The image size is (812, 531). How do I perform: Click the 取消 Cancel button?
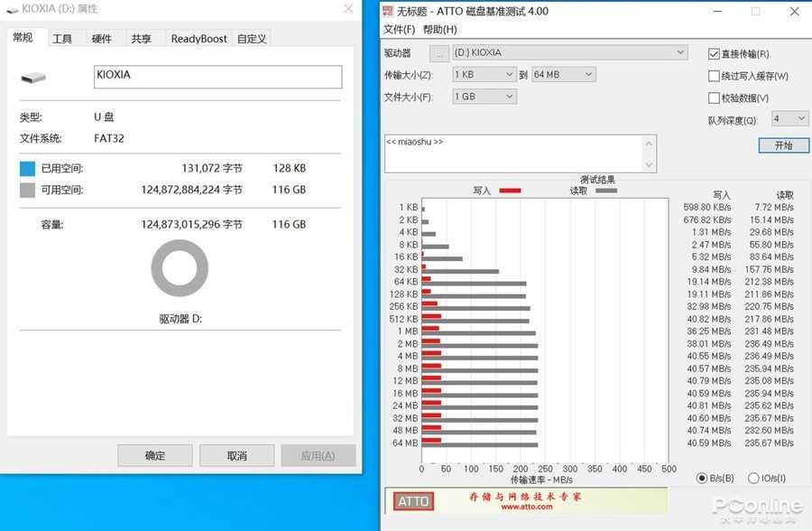click(x=236, y=456)
